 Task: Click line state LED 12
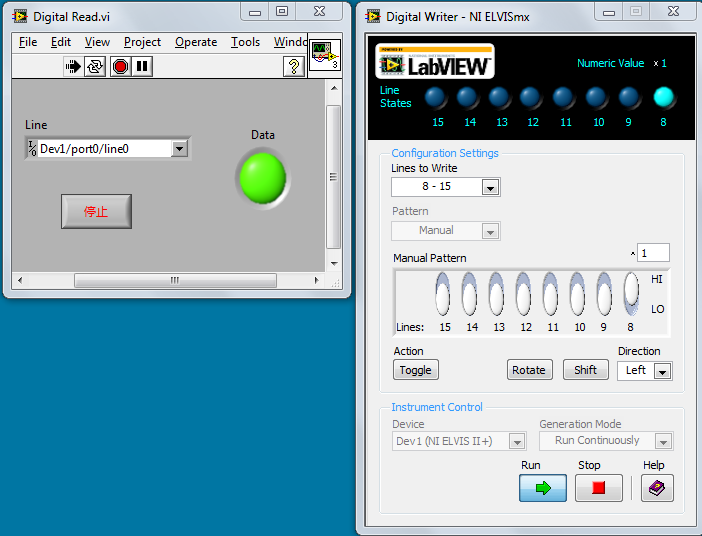[531, 97]
